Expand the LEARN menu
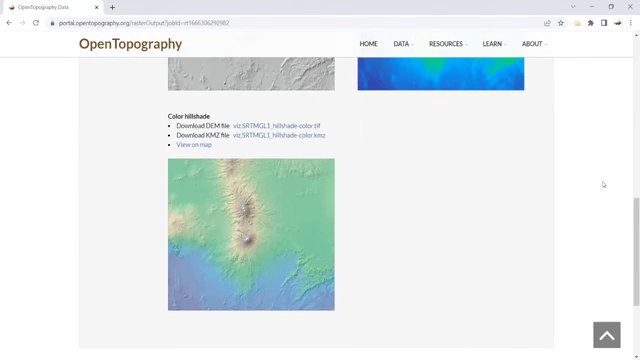The width and height of the screenshot is (640, 360). 494,44
